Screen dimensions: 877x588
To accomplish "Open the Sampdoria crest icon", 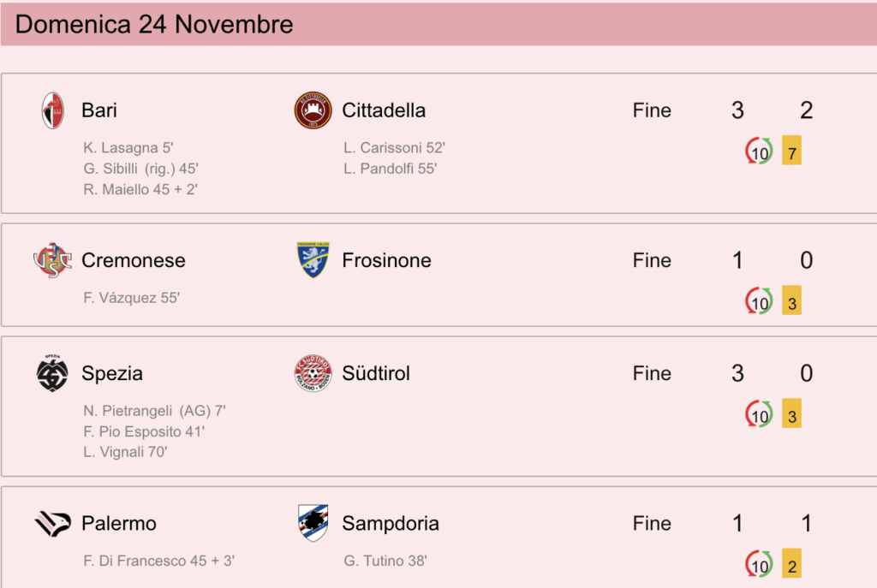I will click(313, 524).
